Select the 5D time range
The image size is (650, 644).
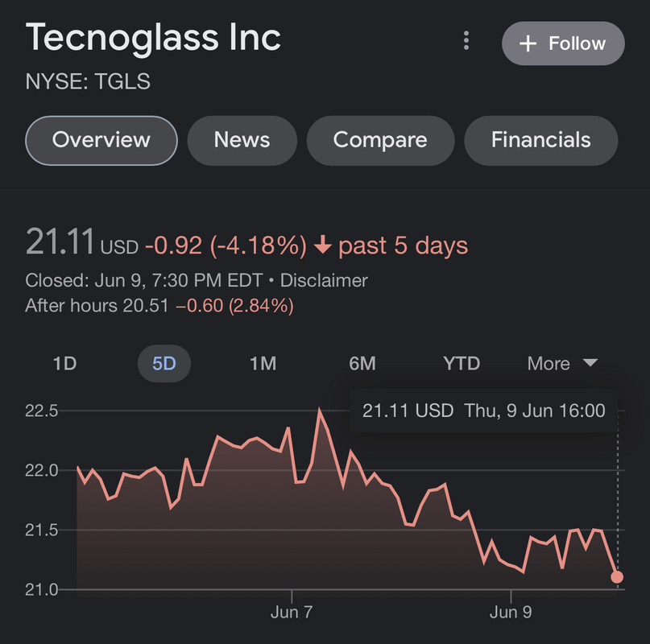[164, 364]
